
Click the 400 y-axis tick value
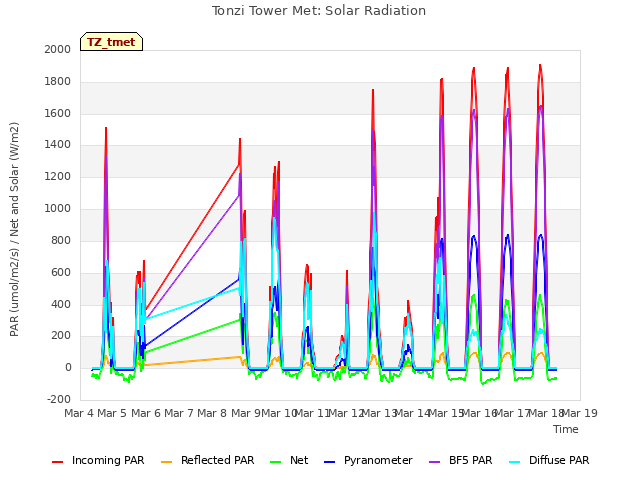pos(61,304)
